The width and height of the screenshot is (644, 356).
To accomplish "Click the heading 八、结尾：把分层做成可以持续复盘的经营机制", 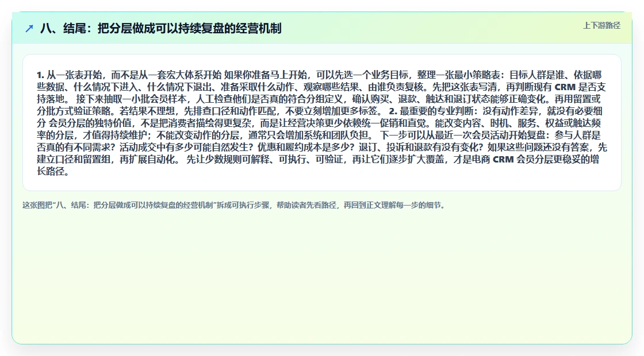I will tap(160, 28).
